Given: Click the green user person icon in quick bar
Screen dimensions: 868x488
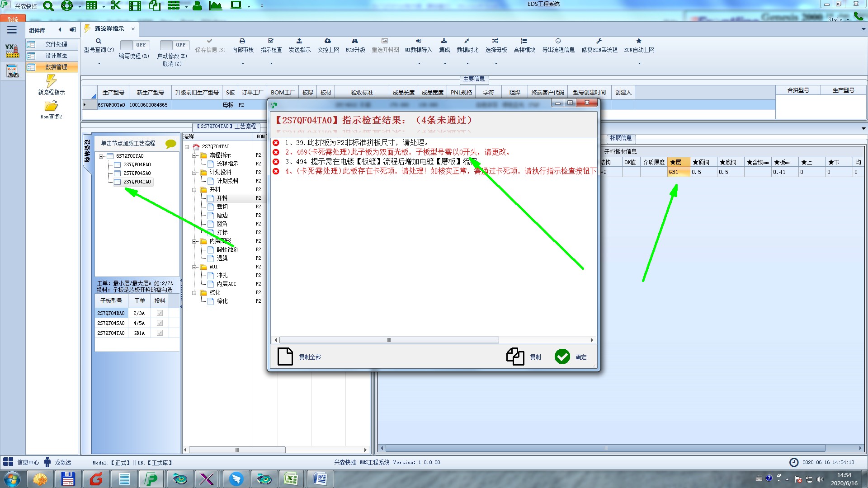Looking at the screenshot, I should pyautogui.click(x=197, y=6).
